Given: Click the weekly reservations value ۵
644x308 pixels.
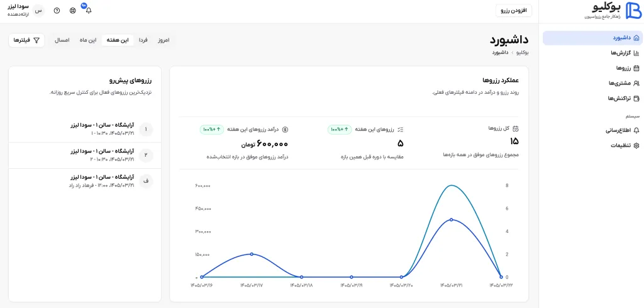Looking at the screenshot, I should pos(401,144).
